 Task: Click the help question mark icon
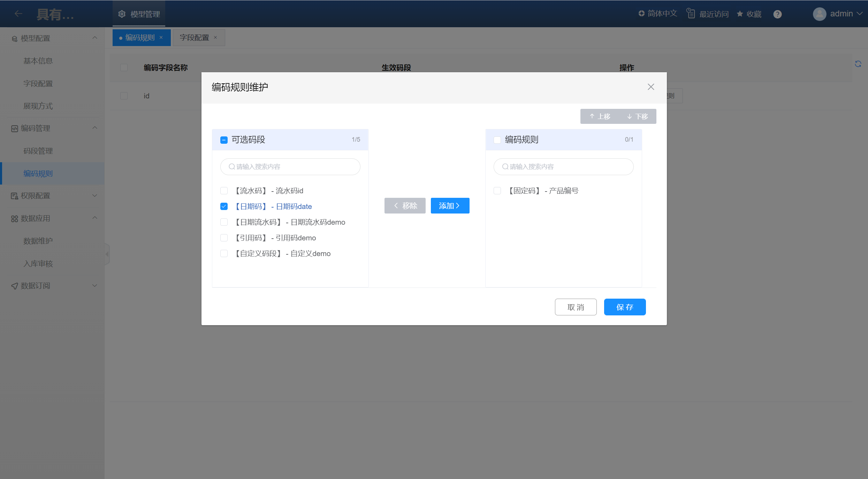coord(777,14)
